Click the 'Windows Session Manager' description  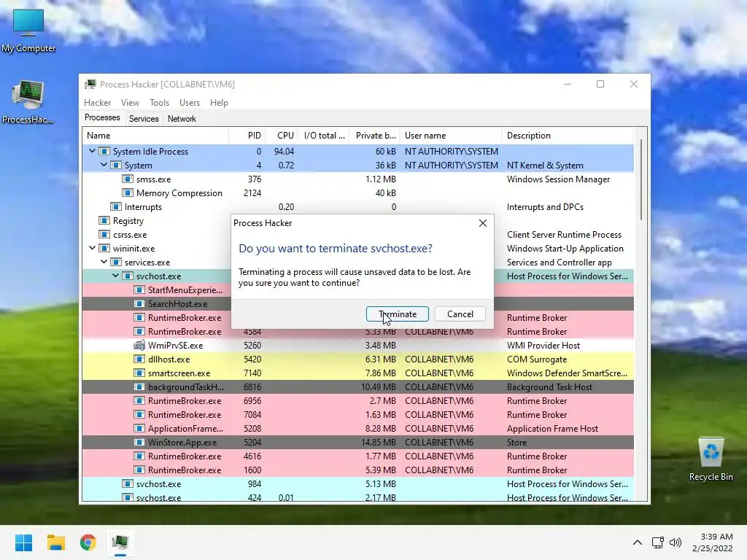pyautogui.click(x=558, y=179)
